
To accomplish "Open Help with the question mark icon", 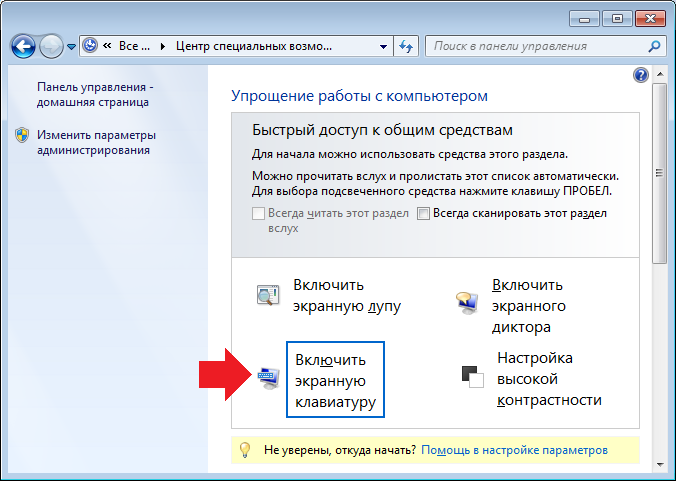I will point(641,75).
